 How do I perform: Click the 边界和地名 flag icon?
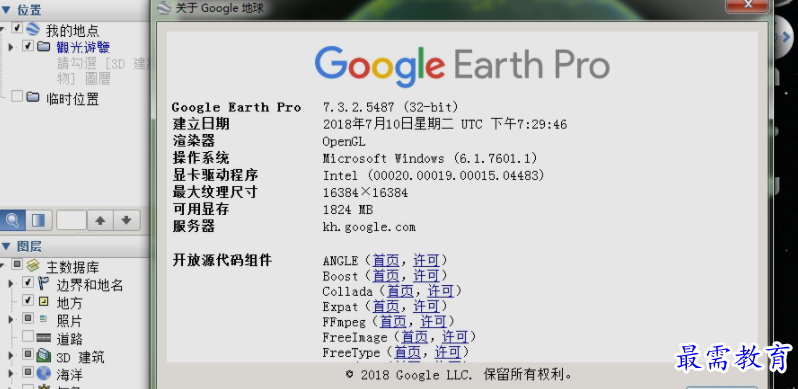pos(44,283)
